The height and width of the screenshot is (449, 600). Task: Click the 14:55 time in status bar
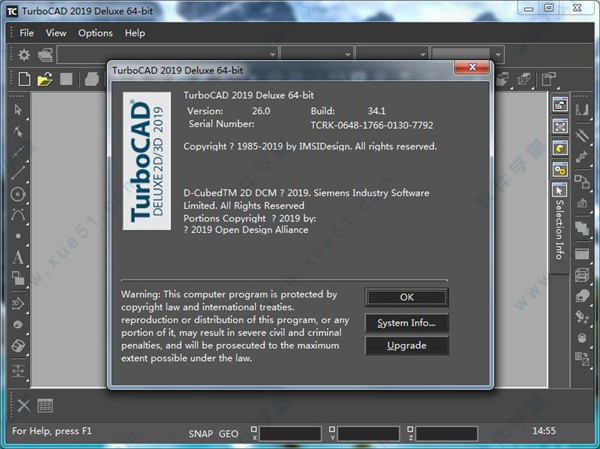tap(544, 431)
